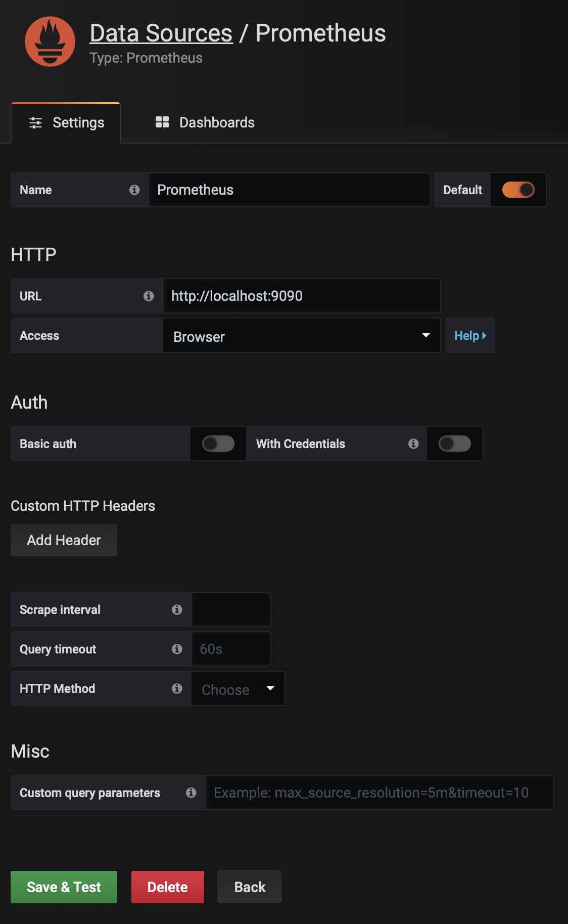Click the Back button
The image size is (568, 924).
[250, 887]
